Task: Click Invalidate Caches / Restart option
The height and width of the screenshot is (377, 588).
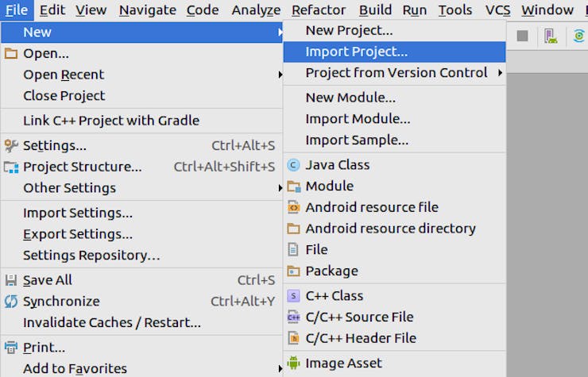Action: 112,323
